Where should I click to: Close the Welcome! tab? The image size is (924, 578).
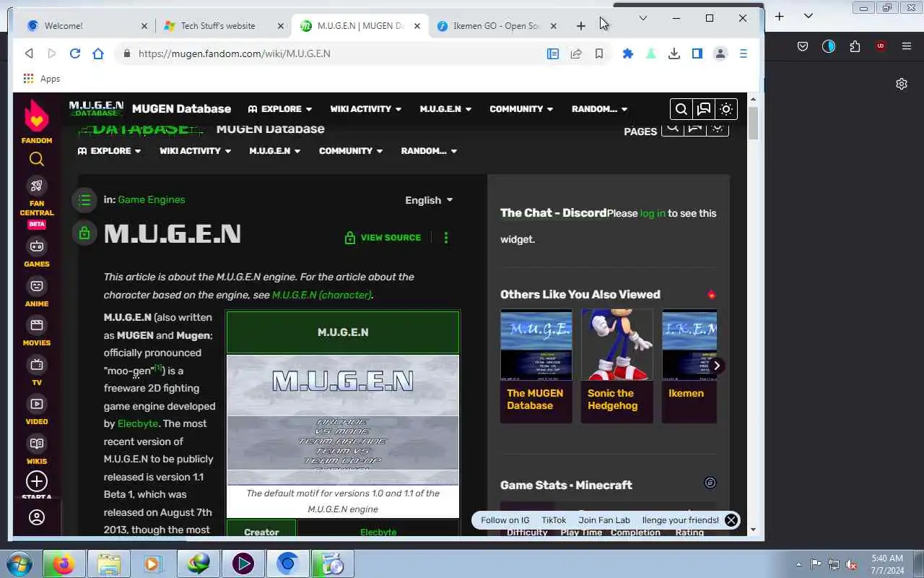pyautogui.click(x=144, y=26)
